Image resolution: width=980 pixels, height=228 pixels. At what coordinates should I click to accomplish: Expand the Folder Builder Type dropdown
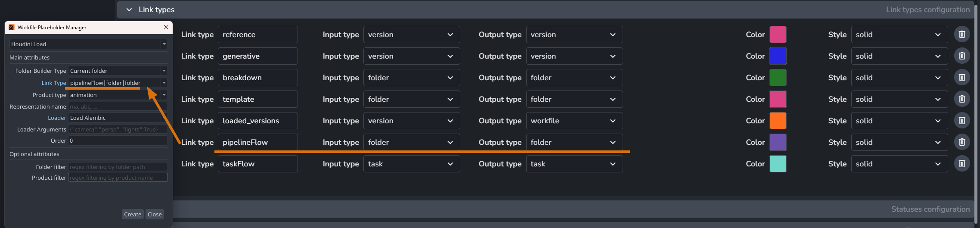coord(118,71)
